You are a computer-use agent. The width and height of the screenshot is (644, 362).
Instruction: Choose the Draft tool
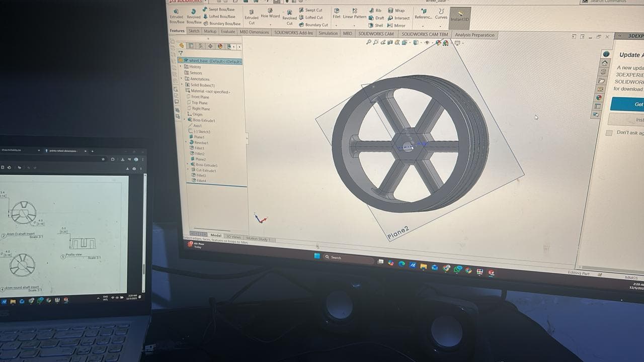point(376,18)
